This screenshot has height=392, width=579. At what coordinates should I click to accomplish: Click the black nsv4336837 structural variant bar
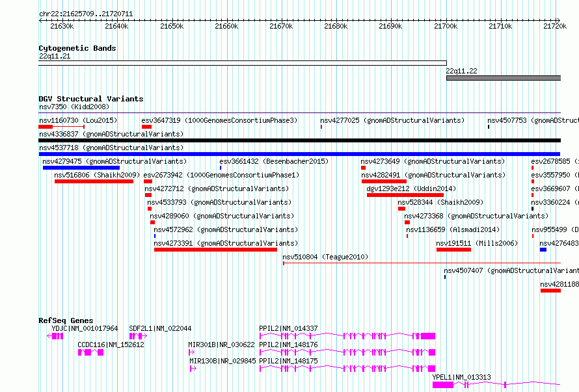click(299, 140)
